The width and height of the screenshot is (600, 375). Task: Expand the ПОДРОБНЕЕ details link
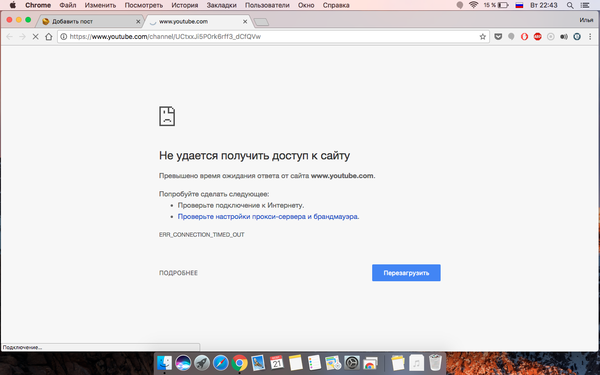coord(178,273)
